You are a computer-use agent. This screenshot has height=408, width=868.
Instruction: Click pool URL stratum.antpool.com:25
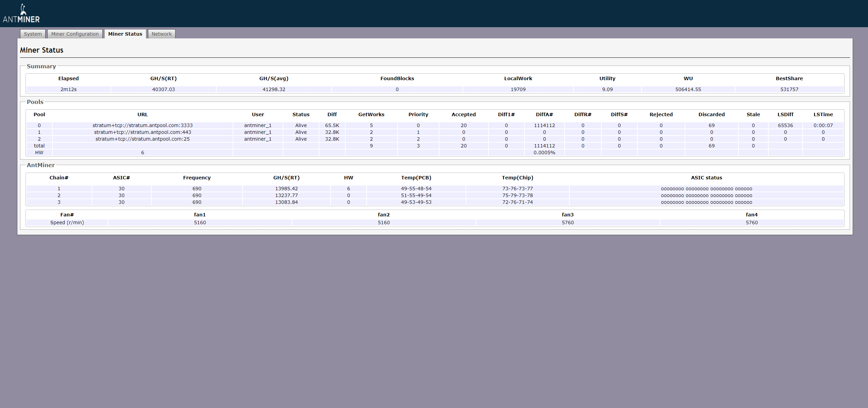(x=143, y=139)
